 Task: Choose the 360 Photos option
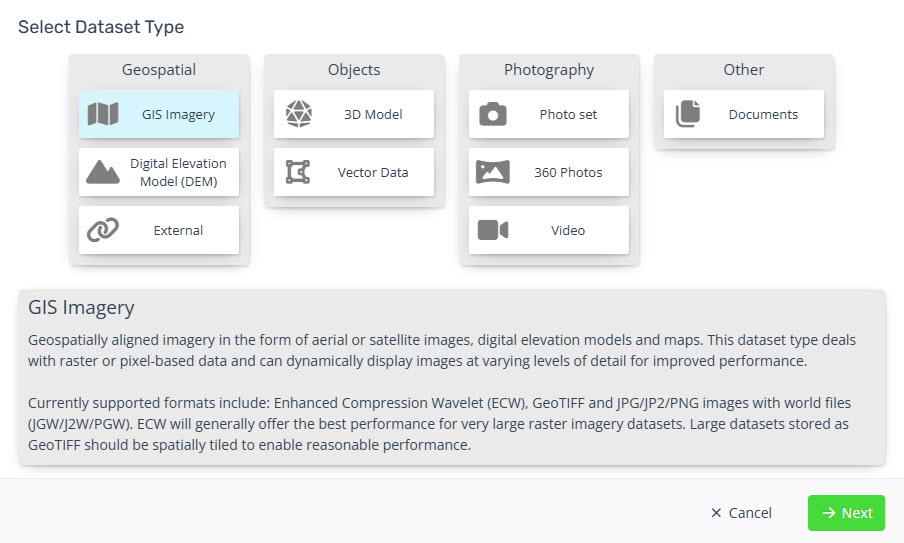[549, 172]
